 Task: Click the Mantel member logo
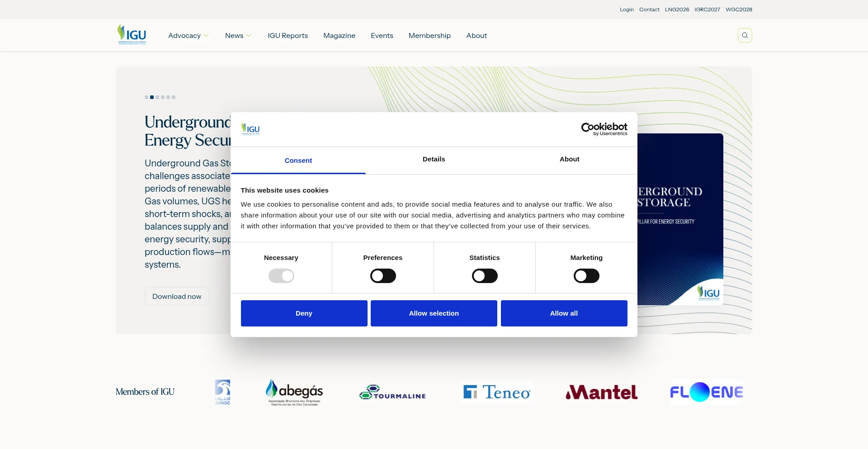(601, 392)
